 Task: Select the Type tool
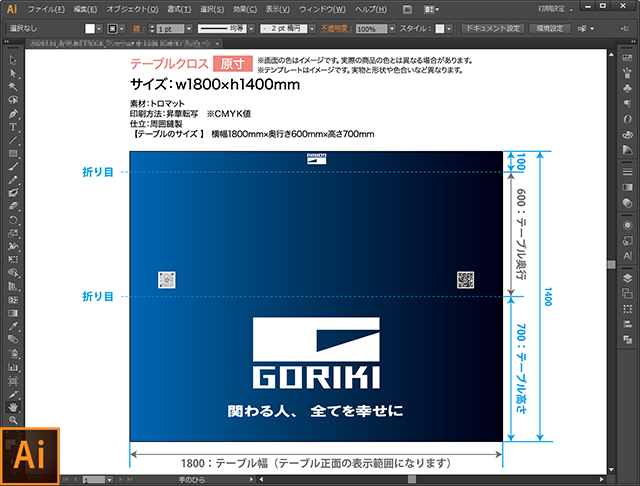(13, 127)
